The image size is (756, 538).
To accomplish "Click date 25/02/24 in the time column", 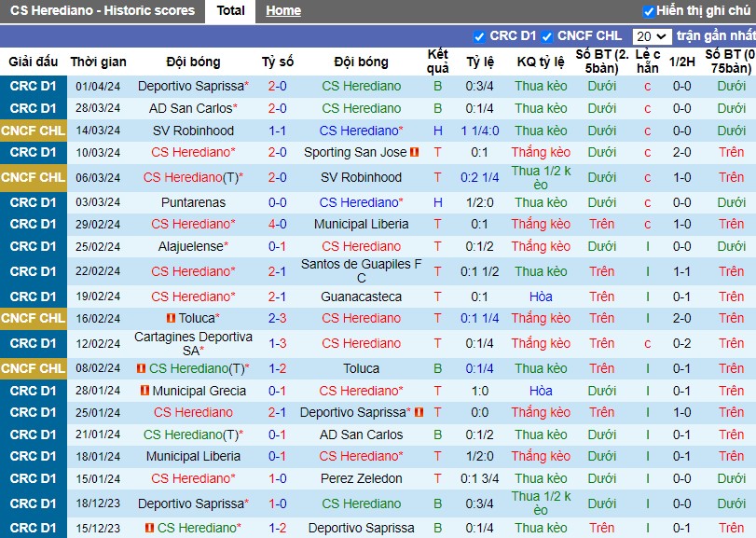I will 98,246.
